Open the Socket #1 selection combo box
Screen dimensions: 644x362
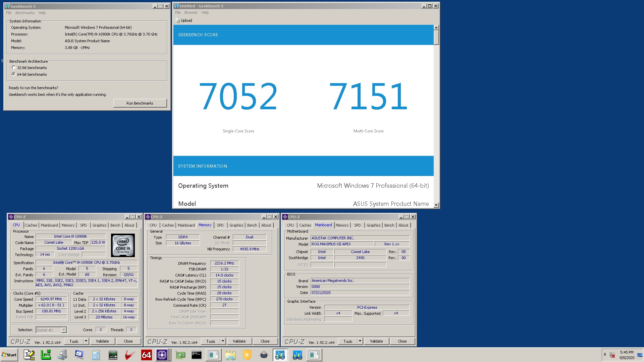tap(51, 330)
